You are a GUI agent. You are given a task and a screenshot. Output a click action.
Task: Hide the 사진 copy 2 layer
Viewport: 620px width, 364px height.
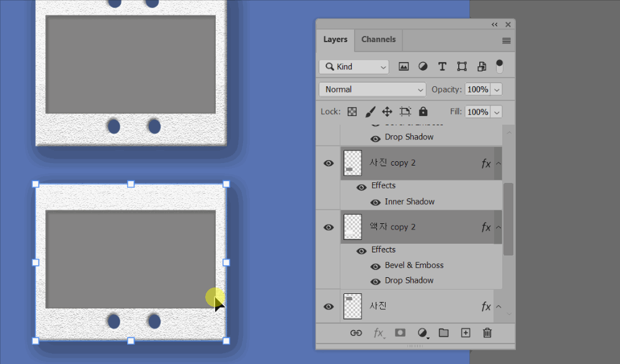[329, 163]
